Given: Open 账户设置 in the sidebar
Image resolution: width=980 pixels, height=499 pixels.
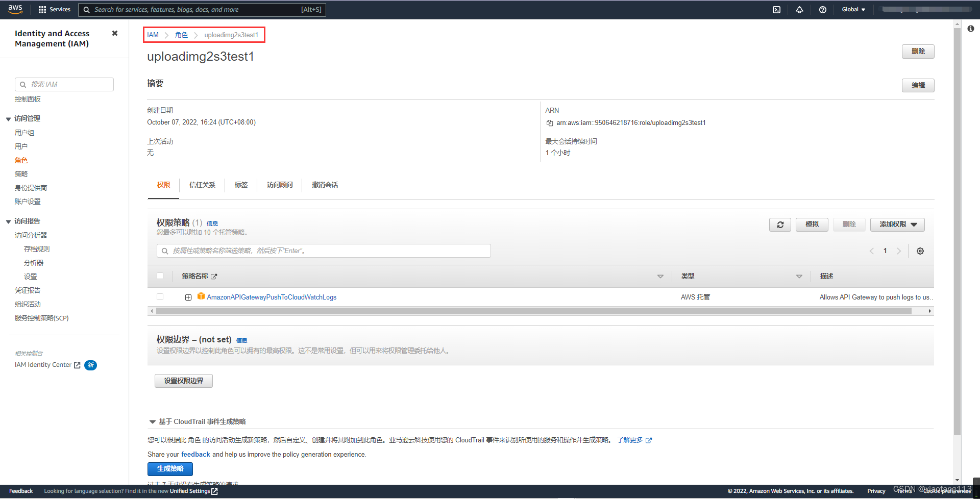Looking at the screenshot, I should 28,202.
